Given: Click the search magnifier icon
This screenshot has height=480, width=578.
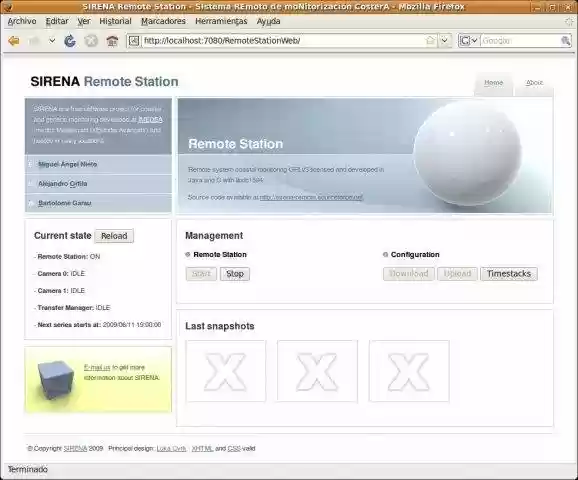Looking at the screenshot, I should (565, 41).
